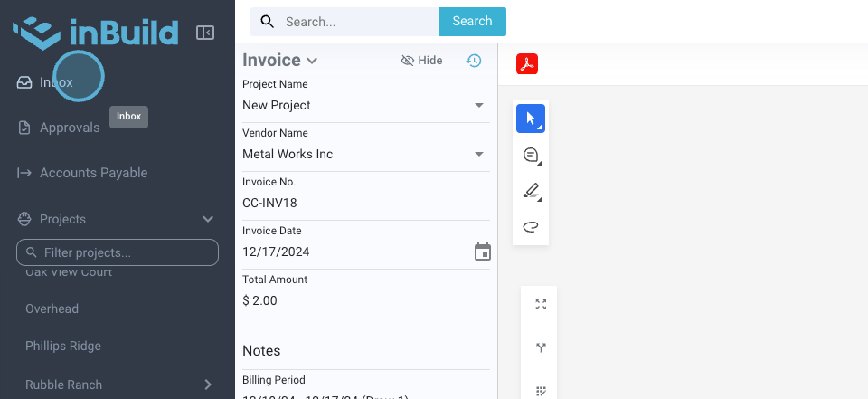Click the fullscreen expand icon

541,305
